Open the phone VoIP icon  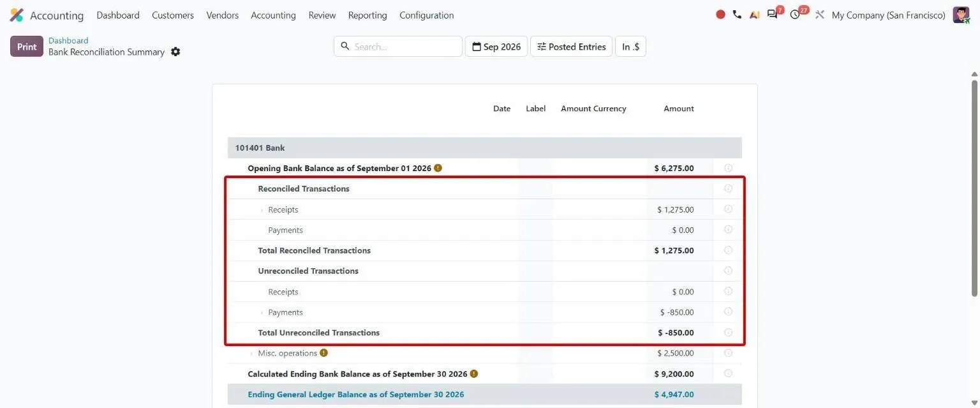click(x=737, y=15)
